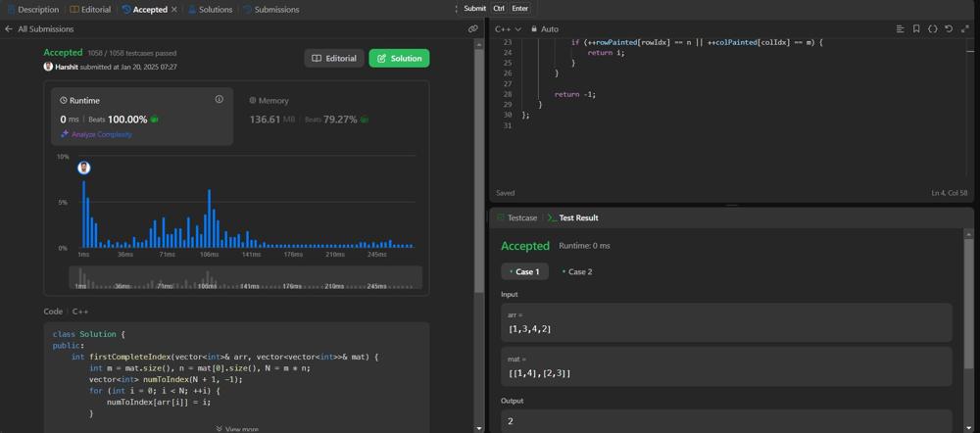Switch to Case 2 test case

tap(577, 271)
